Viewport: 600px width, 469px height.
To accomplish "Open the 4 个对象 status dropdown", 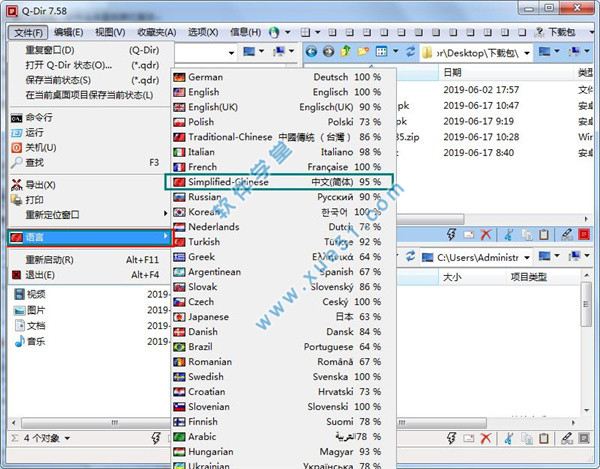I will pos(67,438).
